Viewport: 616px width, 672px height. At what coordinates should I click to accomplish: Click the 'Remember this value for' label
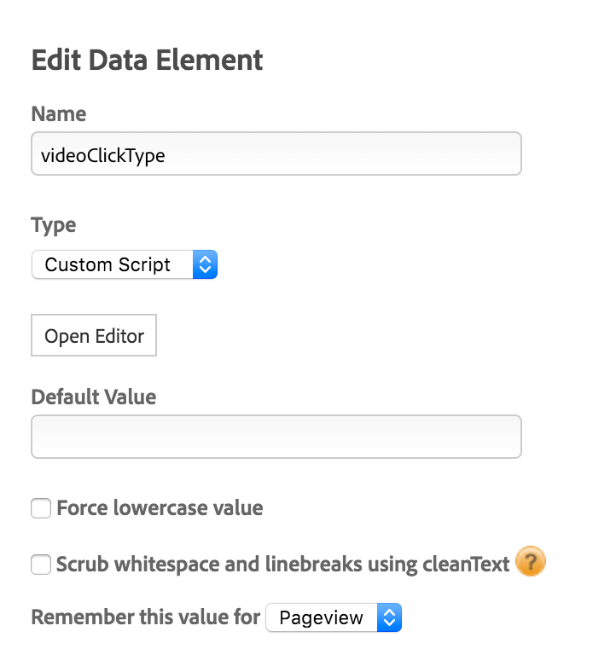pyautogui.click(x=146, y=617)
